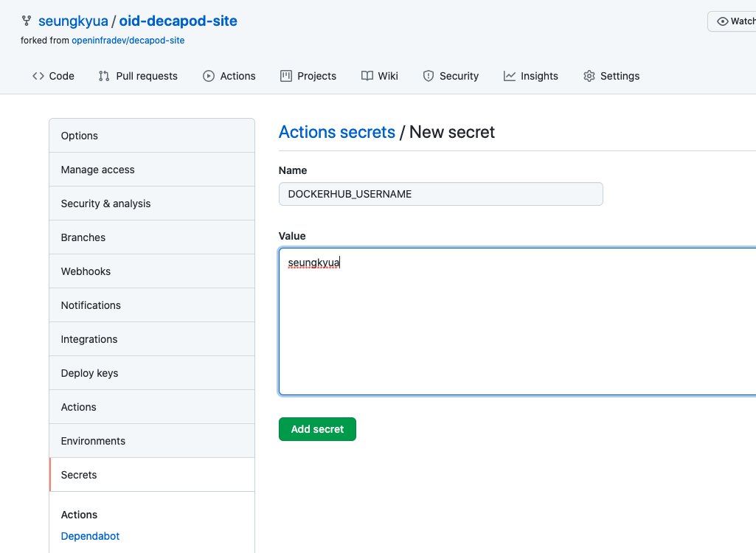Image resolution: width=756 pixels, height=553 pixels.
Task: Click the Projects board icon
Action: coord(286,76)
